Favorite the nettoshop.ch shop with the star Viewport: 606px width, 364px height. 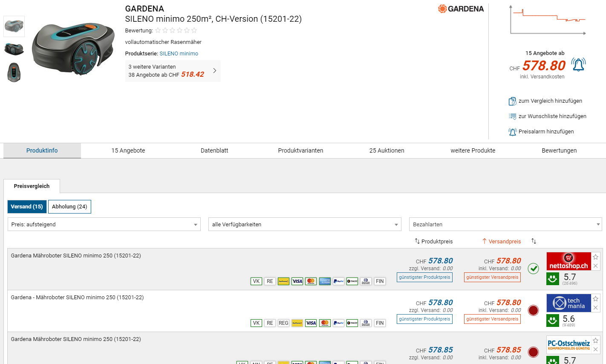(x=596, y=257)
